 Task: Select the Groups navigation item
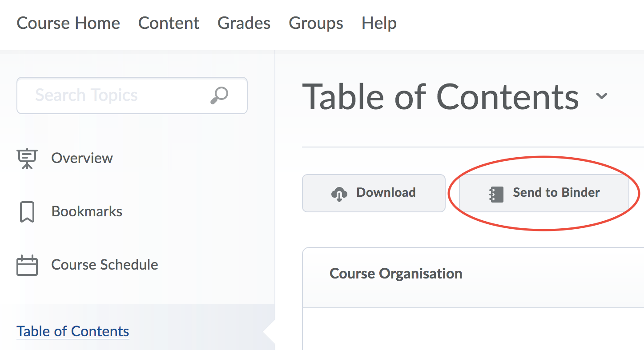point(316,23)
